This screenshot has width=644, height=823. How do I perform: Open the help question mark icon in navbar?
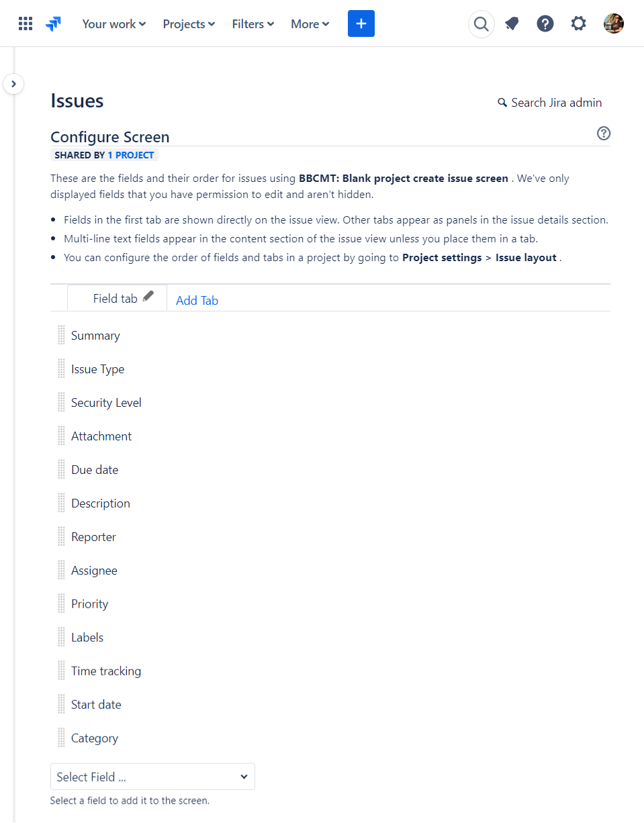tap(545, 23)
